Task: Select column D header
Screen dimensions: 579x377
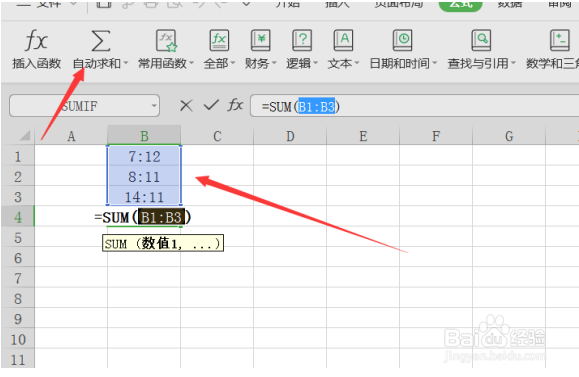Action: click(290, 136)
